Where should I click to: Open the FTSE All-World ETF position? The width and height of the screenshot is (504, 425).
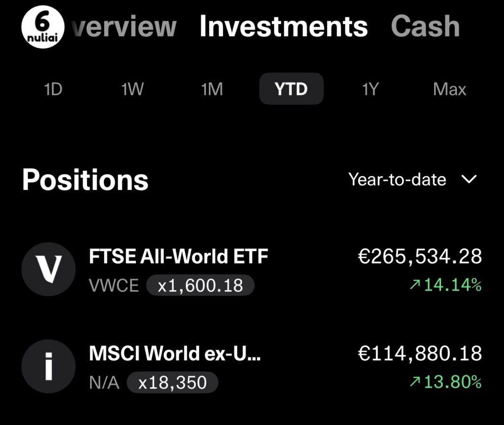[x=252, y=269]
